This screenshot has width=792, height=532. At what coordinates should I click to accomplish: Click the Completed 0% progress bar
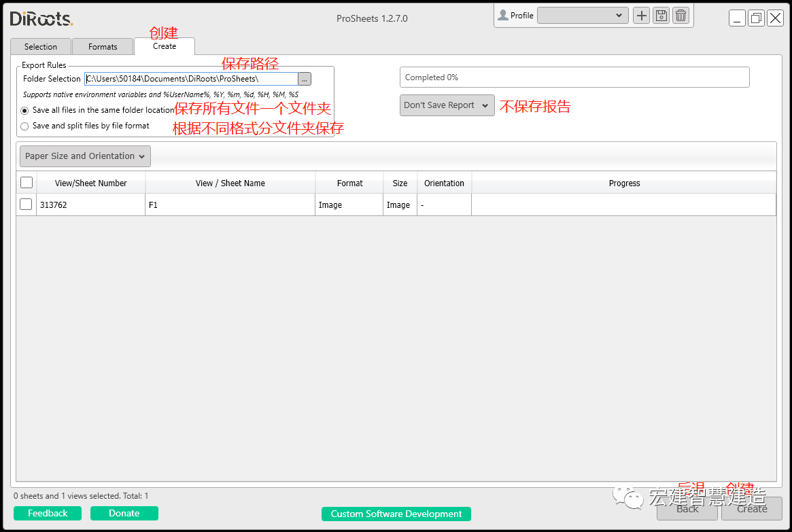click(574, 77)
